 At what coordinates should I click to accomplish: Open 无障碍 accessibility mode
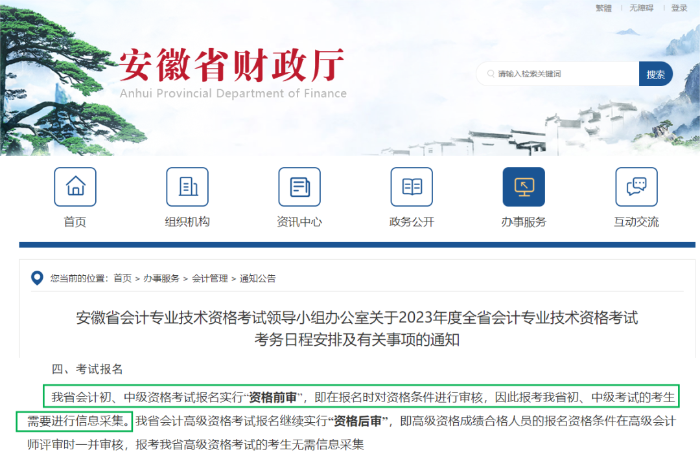point(641,8)
